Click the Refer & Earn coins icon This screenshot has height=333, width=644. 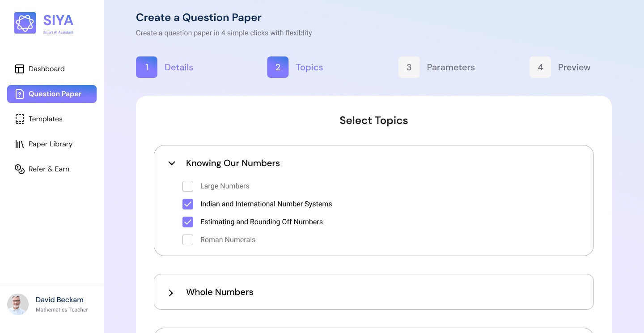click(x=20, y=169)
